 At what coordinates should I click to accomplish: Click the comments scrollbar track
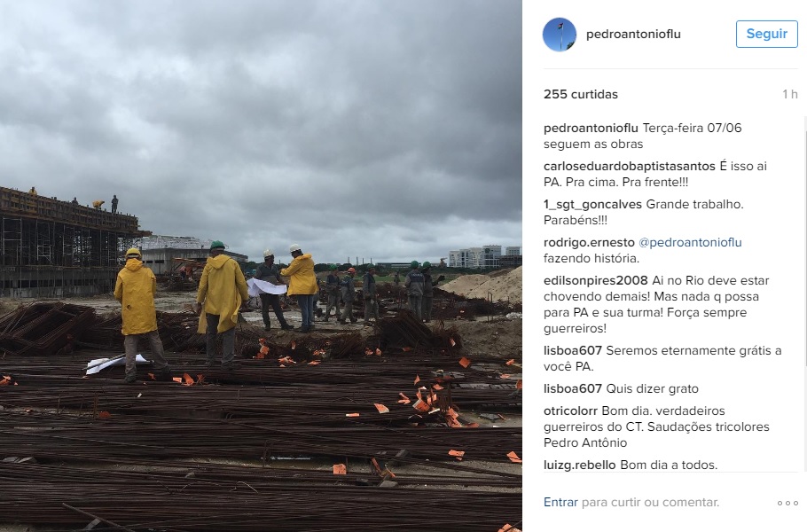coord(804,293)
